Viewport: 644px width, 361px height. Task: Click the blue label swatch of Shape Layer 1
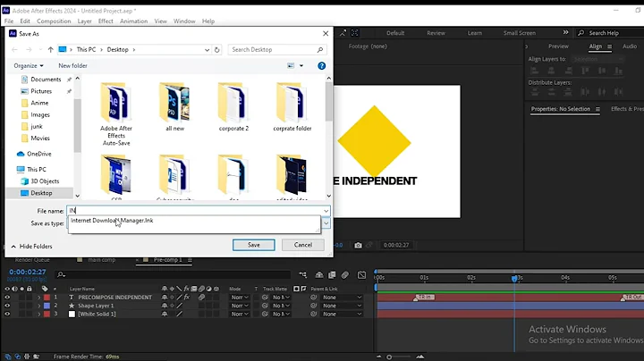47,306
